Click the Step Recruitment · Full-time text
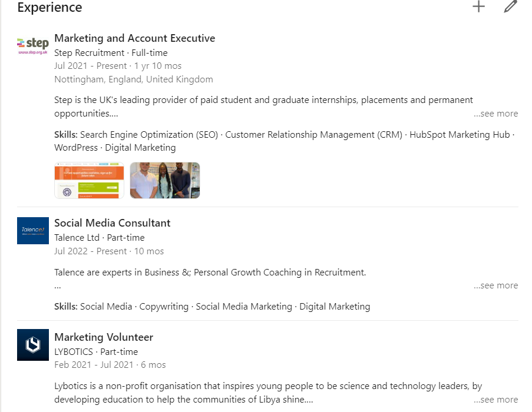This screenshot has width=532, height=412. [111, 53]
